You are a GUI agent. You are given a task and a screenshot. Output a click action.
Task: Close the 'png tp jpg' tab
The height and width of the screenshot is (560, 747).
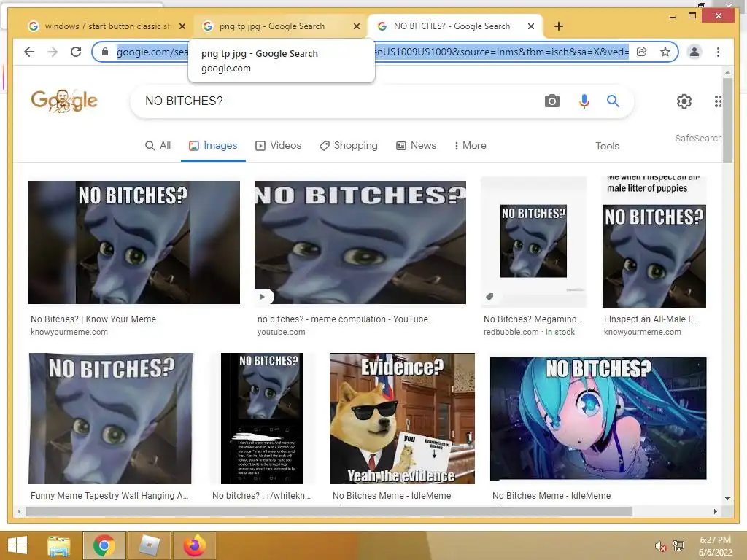356,26
